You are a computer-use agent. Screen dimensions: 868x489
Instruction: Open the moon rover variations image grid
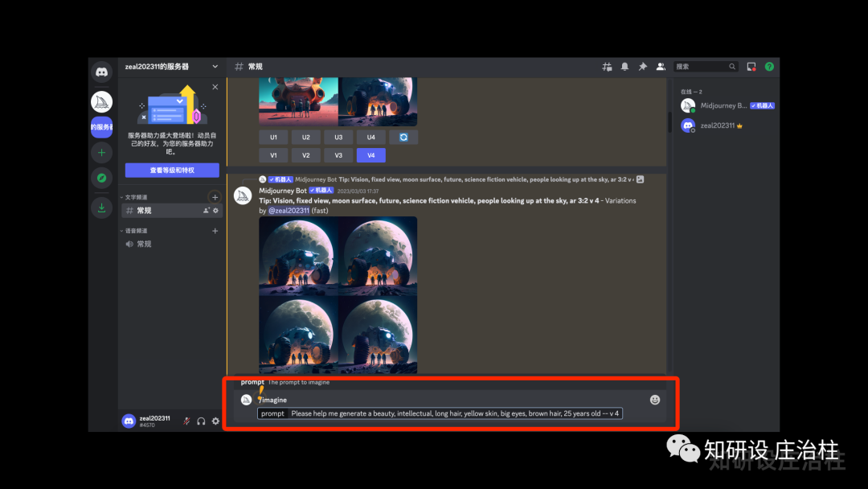pyautogui.click(x=338, y=294)
